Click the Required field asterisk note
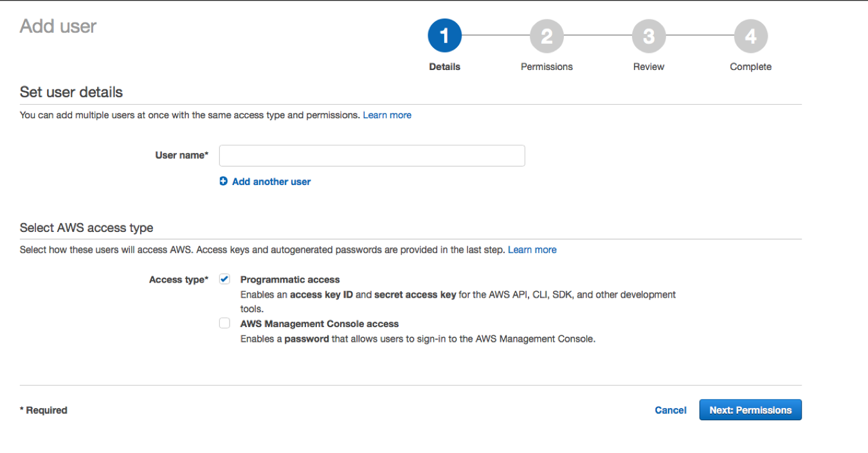 click(x=43, y=410)
